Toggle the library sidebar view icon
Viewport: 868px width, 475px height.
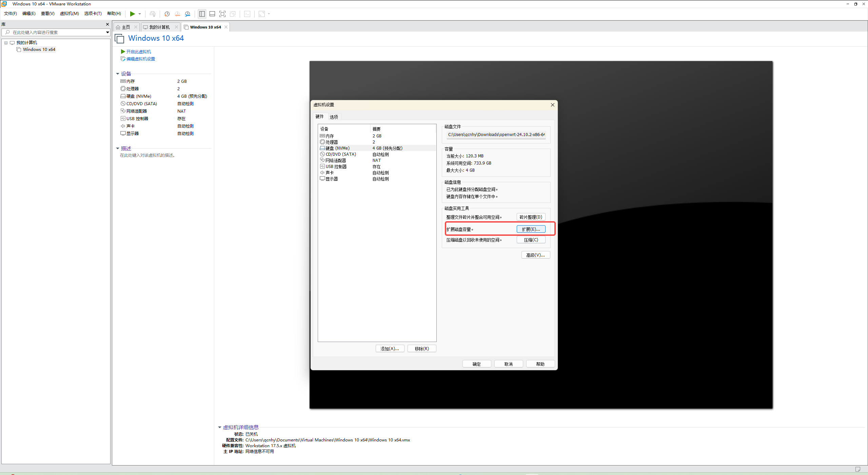[x=202, y=14]
